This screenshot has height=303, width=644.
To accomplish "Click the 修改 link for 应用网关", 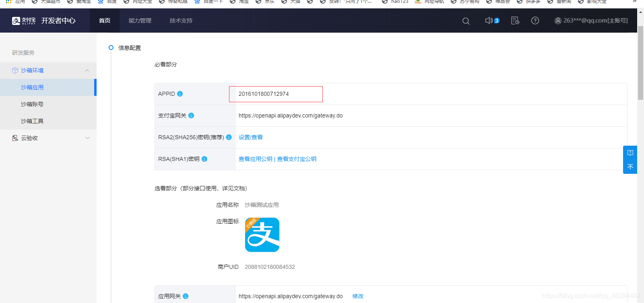I will click(358, 296).
